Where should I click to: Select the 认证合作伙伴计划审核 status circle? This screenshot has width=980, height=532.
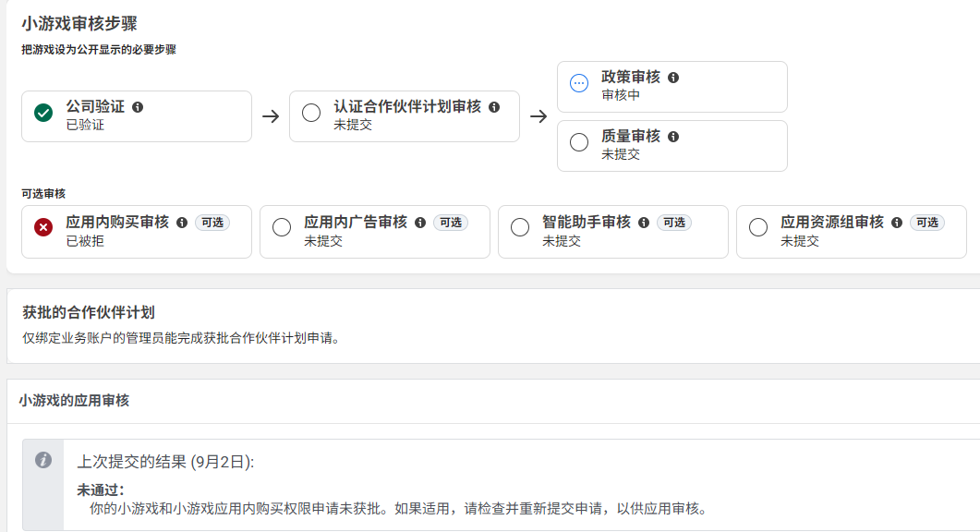pos(311,113)
